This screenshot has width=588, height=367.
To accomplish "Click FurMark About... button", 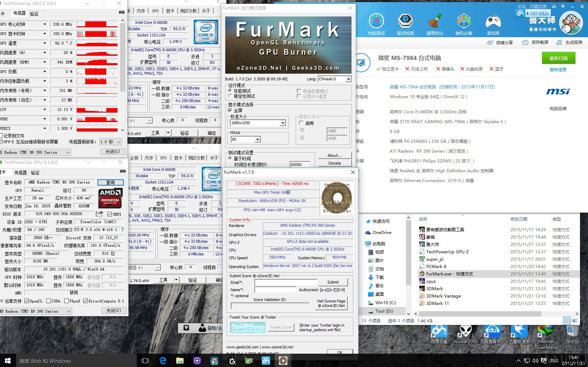I will [x=334, y=155].
